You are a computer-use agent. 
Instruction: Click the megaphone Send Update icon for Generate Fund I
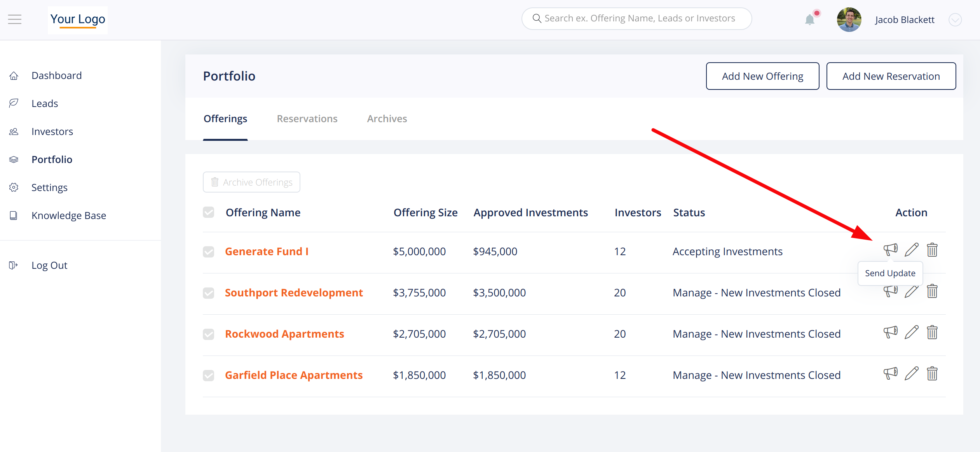tap(890, 249)
